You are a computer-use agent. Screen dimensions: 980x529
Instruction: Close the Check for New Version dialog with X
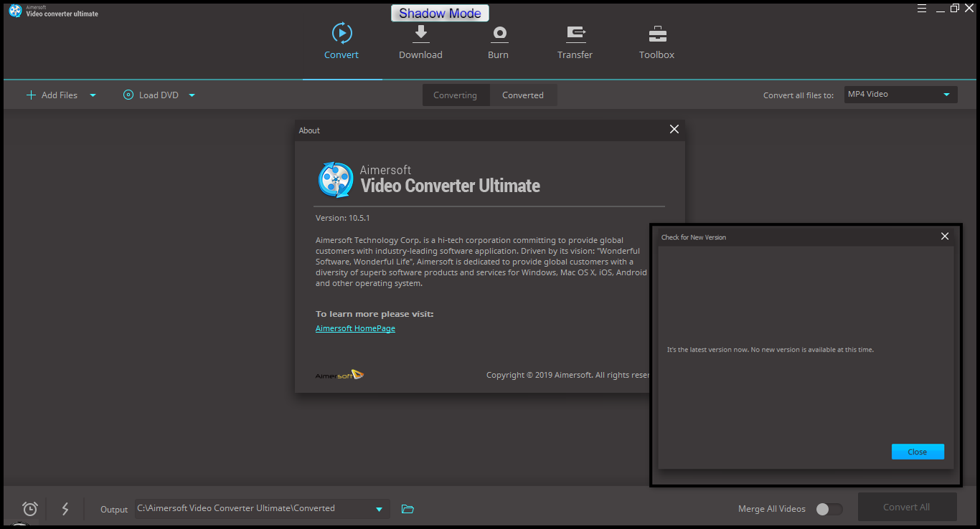point(945,236)
